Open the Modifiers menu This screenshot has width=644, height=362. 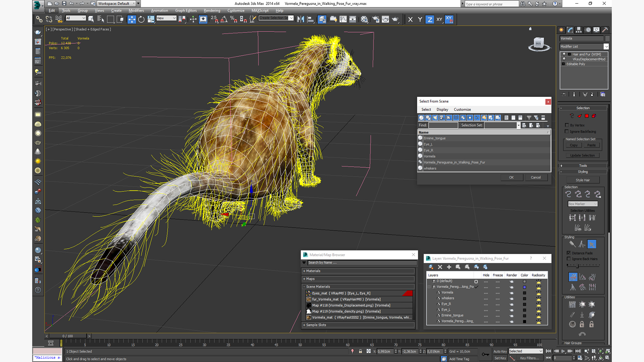136,10
